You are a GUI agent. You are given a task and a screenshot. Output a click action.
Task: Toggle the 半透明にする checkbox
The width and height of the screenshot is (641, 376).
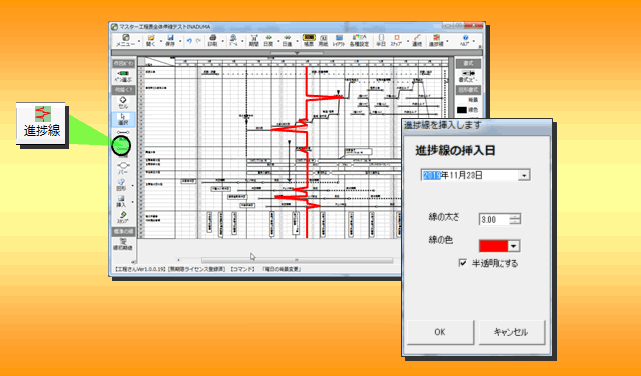[x=463, y=263]
